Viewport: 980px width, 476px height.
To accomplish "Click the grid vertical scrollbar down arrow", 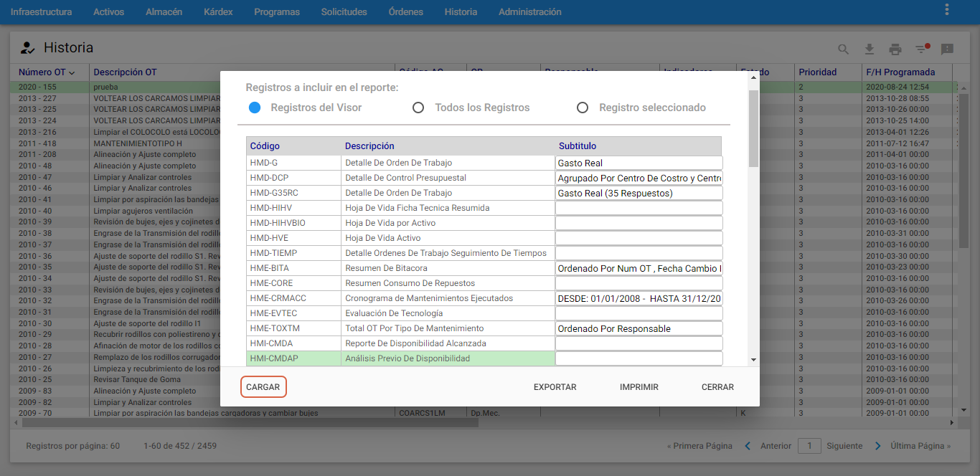I will click(963, 410).
